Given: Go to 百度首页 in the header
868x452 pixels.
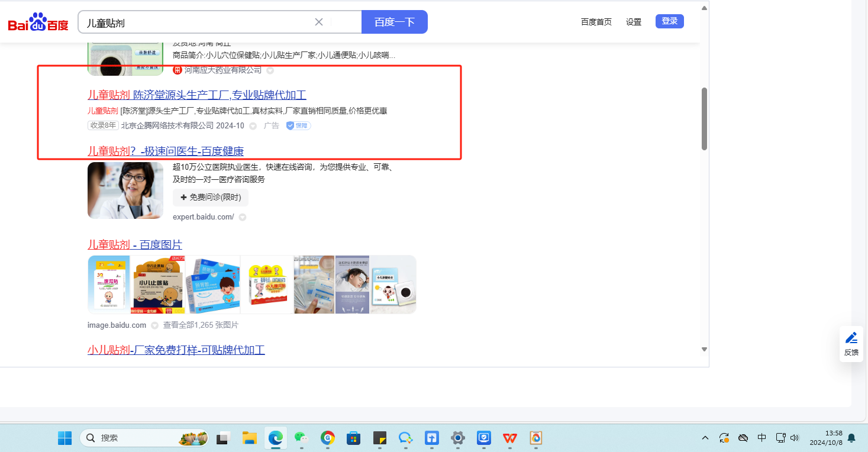Looking at the screenshot, I should coord(596,22).
